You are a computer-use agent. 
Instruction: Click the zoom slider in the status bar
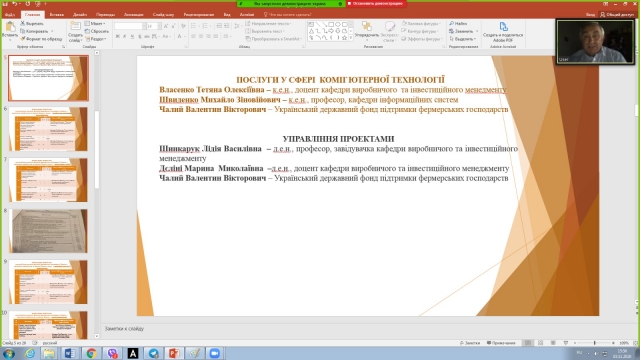point(594,343)
